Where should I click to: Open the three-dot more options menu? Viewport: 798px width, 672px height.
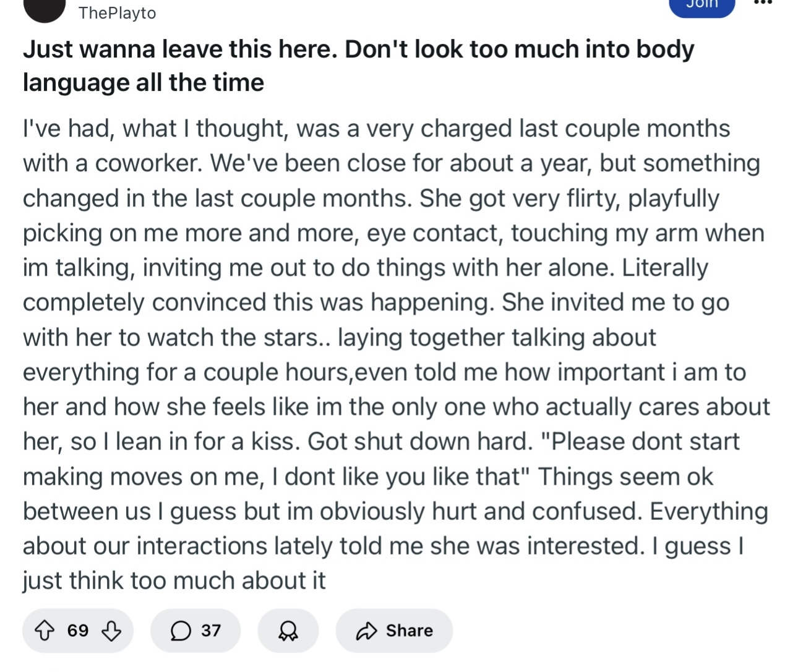pyautogui.click(x=763, y=3)
